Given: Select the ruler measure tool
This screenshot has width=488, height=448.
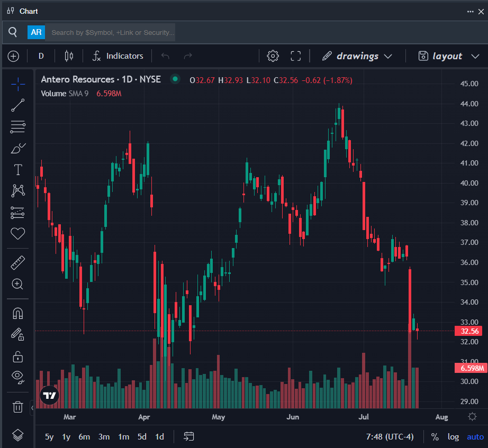Looking at the screenshot, I should tap(18, 262).
